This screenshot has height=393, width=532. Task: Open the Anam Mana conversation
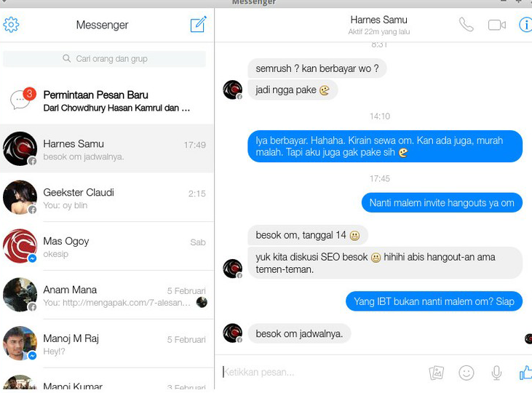(107, 295)
